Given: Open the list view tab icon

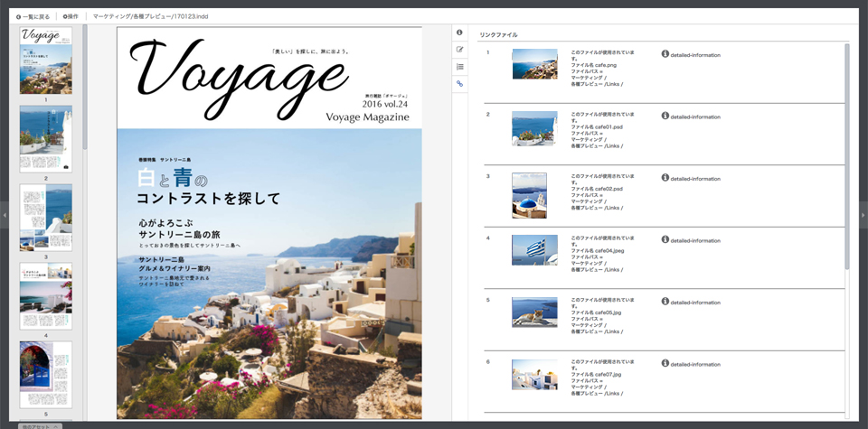Looking at the screenshot, I should click(x=459, y=67).
